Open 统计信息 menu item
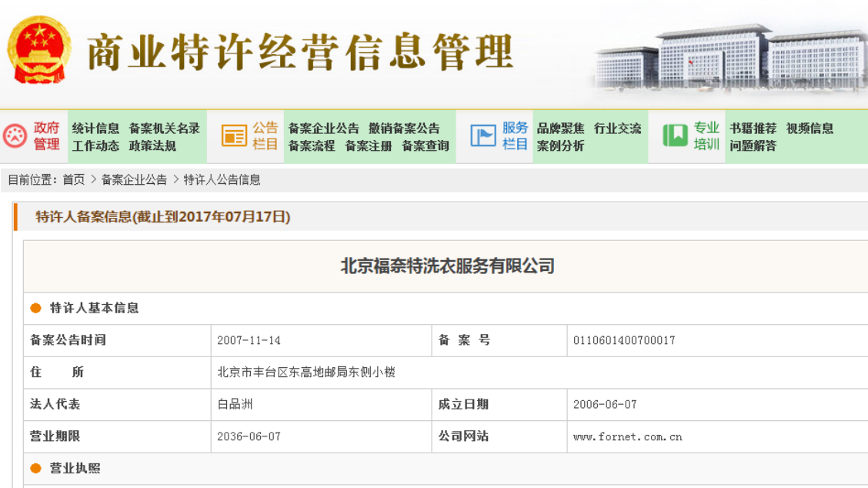The image size is (868, 488). pyautogui.click(x=95, y=129)
